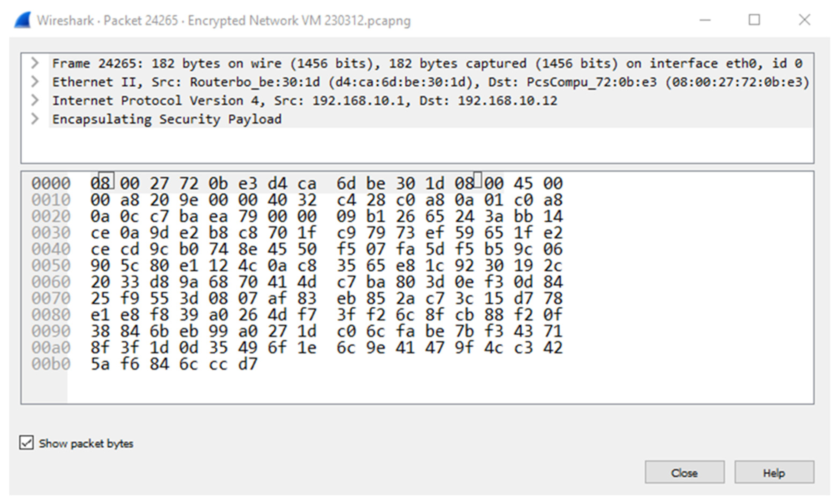Minimize the packet dialog window

tap(705, 20)
